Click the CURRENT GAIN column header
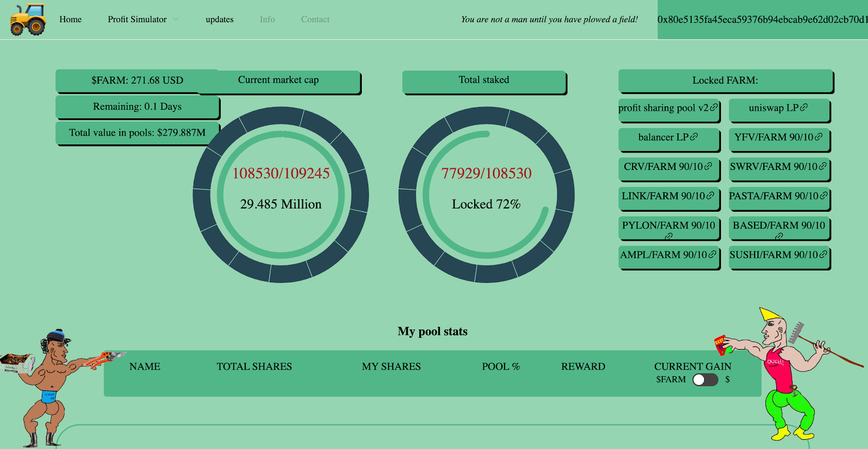868x449 pixels. tap(693, 366)
